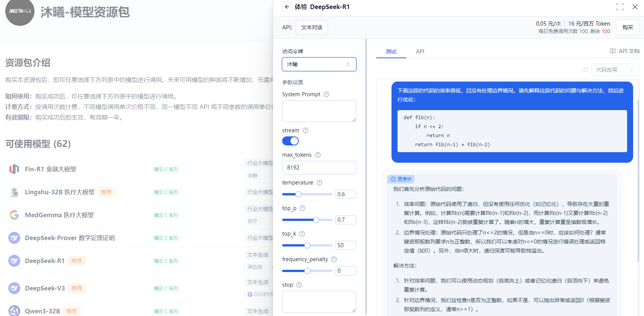The height and width of the screenshot is (316, 644).
Task: Click the top_p value field 0.7
Action: pos(346,220)
